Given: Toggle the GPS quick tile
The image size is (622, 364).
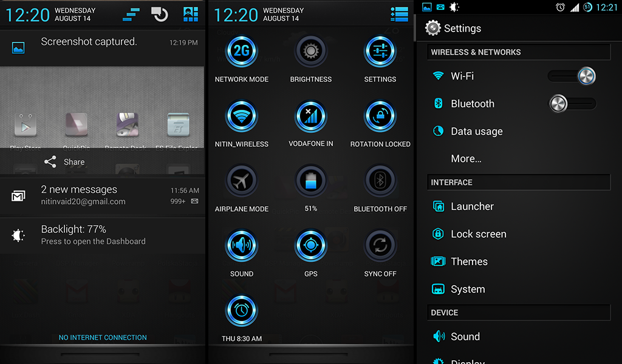Looking at the screenshot, I should tap(310, 246).
